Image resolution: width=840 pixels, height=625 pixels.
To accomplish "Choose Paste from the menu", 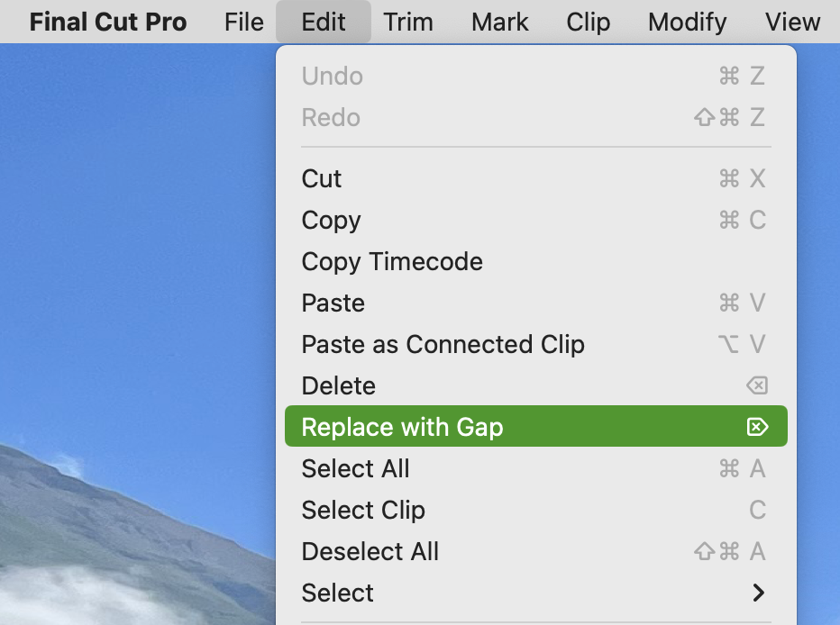I will pos(535,303).
